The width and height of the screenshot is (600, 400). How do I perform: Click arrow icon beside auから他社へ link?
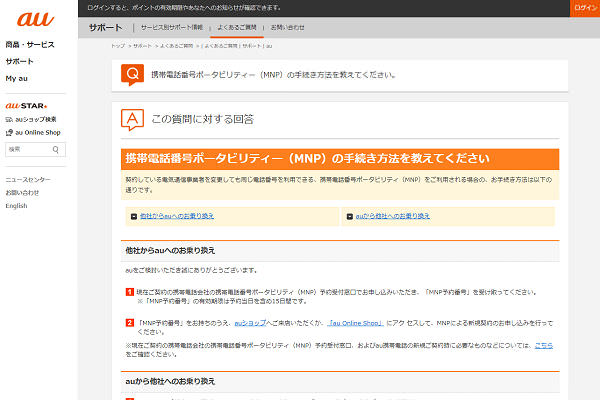[x=350, y=217]
